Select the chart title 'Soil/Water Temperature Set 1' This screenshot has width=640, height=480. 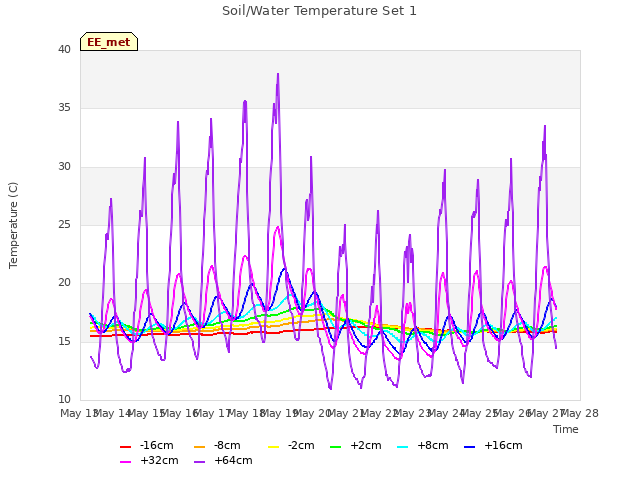pyautogui.click(x=319, y=11)
